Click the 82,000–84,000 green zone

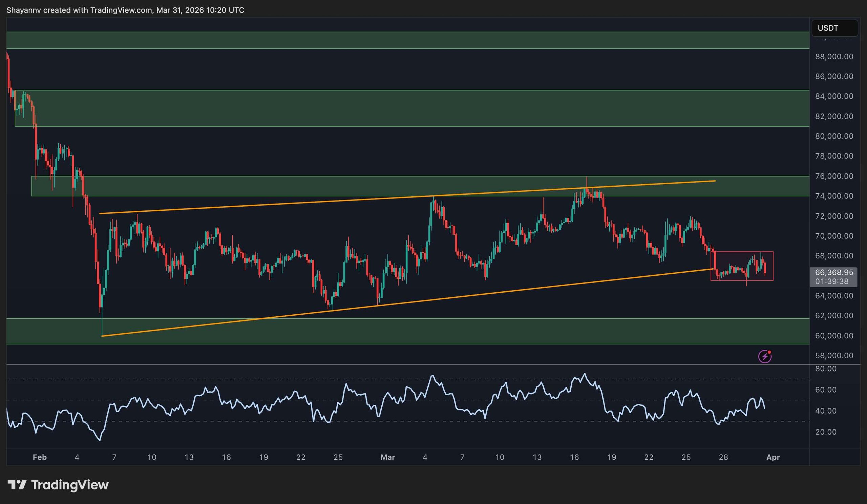[413, 108]
